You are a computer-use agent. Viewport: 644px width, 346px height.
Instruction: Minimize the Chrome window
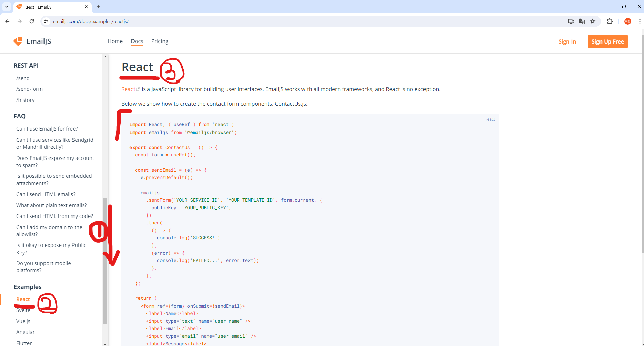[x=609, y=7]
